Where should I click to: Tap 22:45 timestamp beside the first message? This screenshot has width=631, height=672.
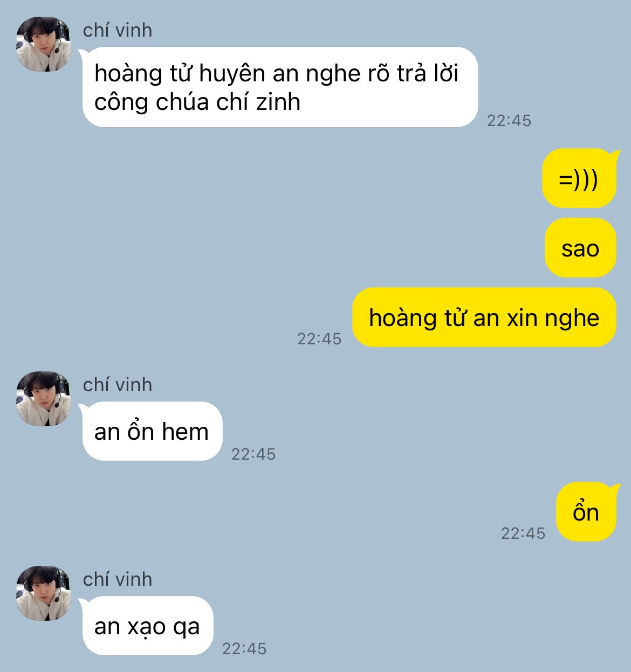[x=509, y=120]
